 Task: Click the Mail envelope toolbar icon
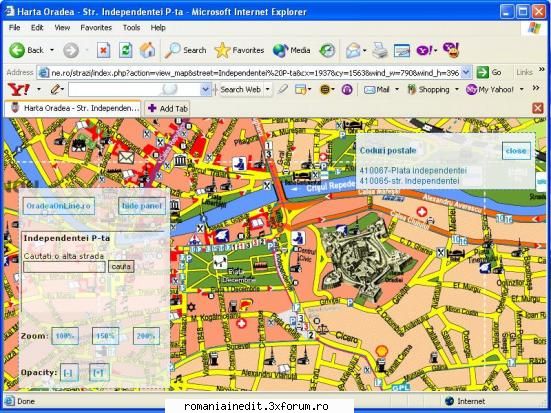pyautogui.click(x=353, y=50)
